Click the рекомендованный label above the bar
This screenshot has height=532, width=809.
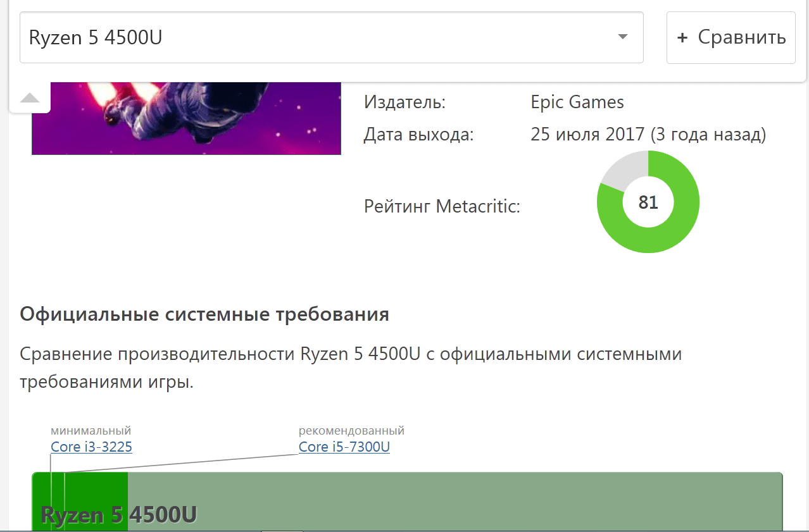[x=351, y=431]
